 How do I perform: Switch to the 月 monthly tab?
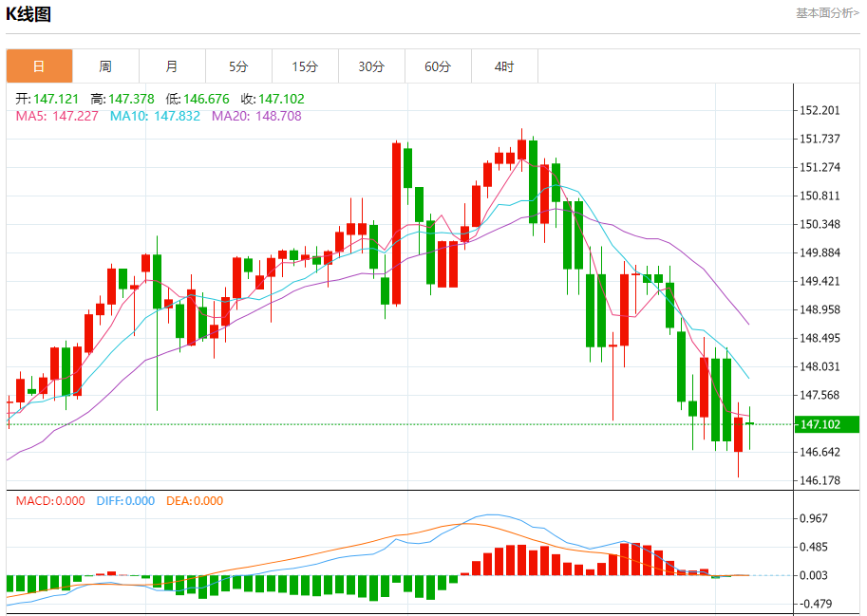[x=172, y=66]
